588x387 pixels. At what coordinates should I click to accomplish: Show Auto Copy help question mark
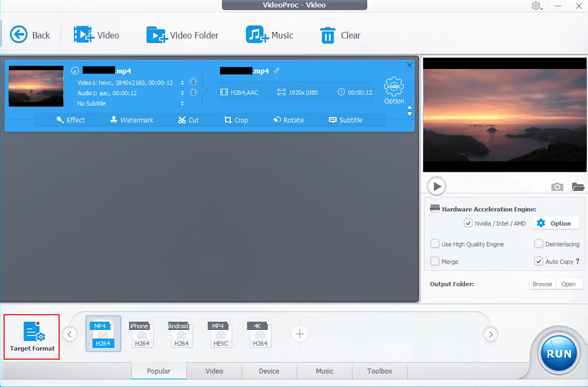577,261
